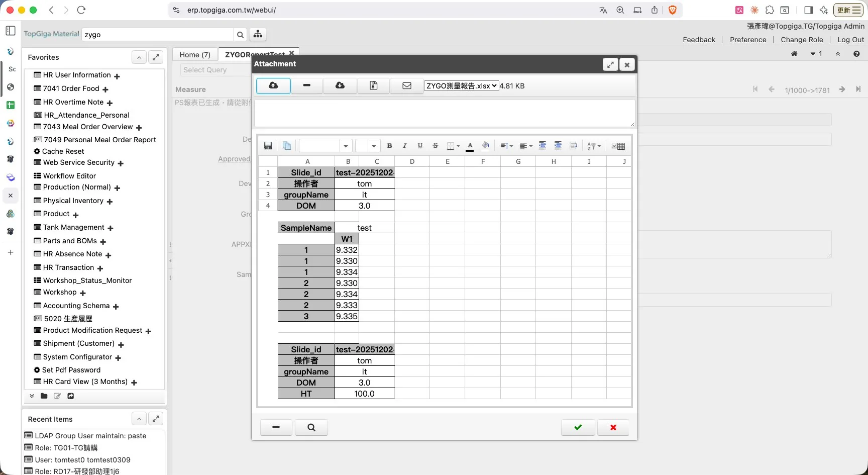
Task: Upload a new attachment file
Action: (x=273, y=85)
